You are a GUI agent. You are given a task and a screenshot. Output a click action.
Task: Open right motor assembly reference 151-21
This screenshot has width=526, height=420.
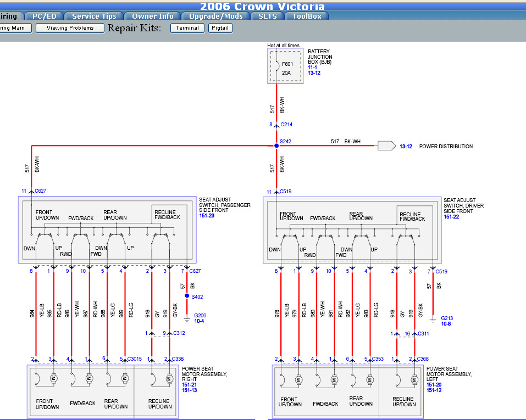pyautogui.click(x=189, y=385)
